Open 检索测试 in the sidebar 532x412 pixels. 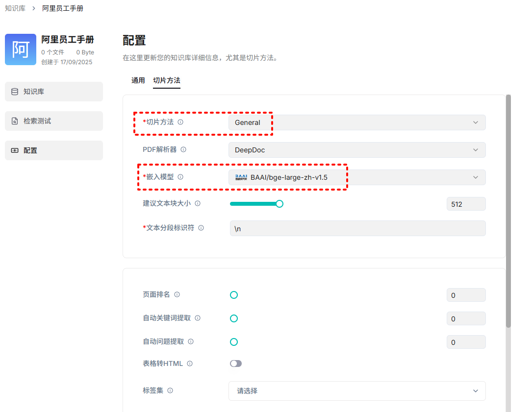(x=54, y=121)
